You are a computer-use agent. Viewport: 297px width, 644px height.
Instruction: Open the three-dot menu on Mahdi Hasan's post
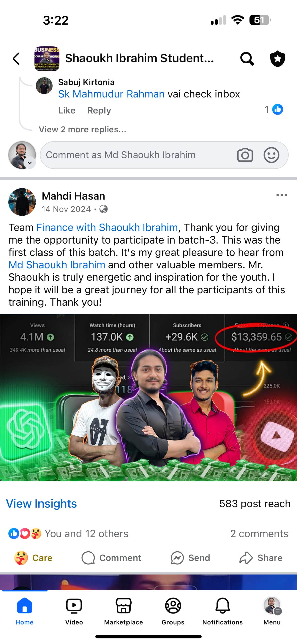pyautogui.click(x=281, y=195)
